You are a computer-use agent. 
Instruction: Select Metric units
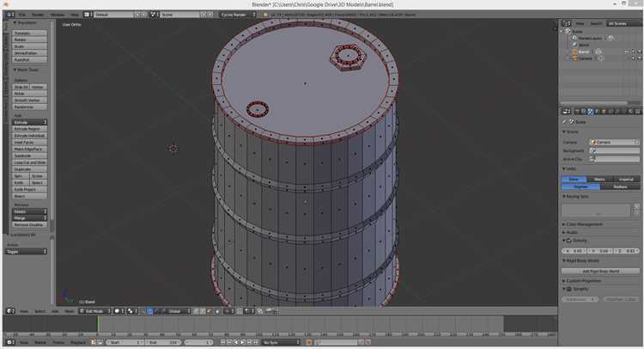tap(599, 179)
